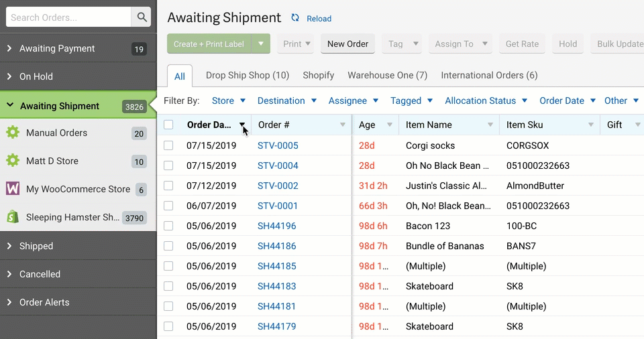Toggle the select-all orders checkbox

(x=168, y=125)
